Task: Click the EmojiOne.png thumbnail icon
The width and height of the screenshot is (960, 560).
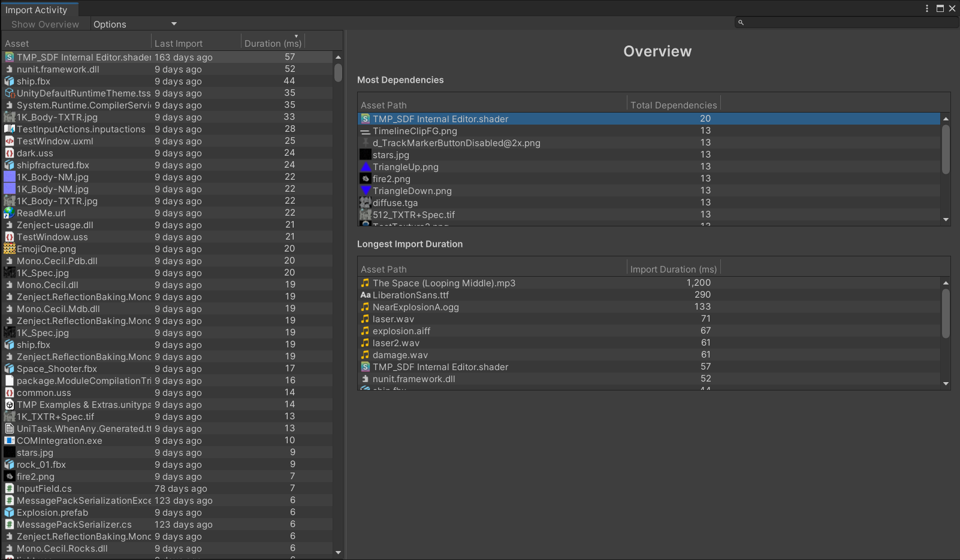Action: click(x=10, y=249)
